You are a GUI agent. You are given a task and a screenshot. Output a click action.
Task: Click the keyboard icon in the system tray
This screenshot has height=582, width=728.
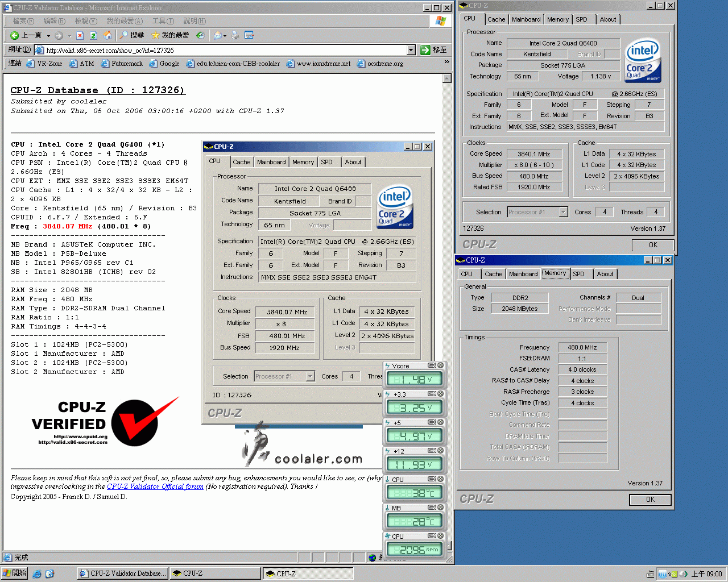(x=651, y=574)
